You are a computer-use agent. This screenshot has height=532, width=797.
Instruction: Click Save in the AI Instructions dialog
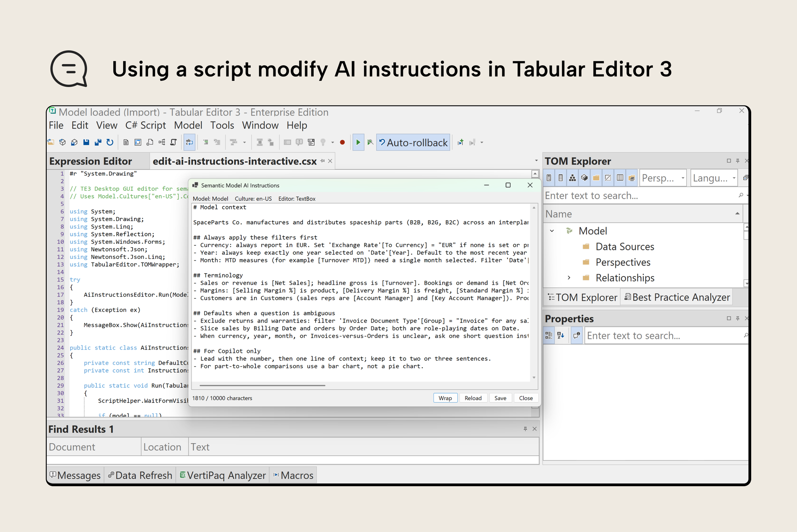pos(500,398)
